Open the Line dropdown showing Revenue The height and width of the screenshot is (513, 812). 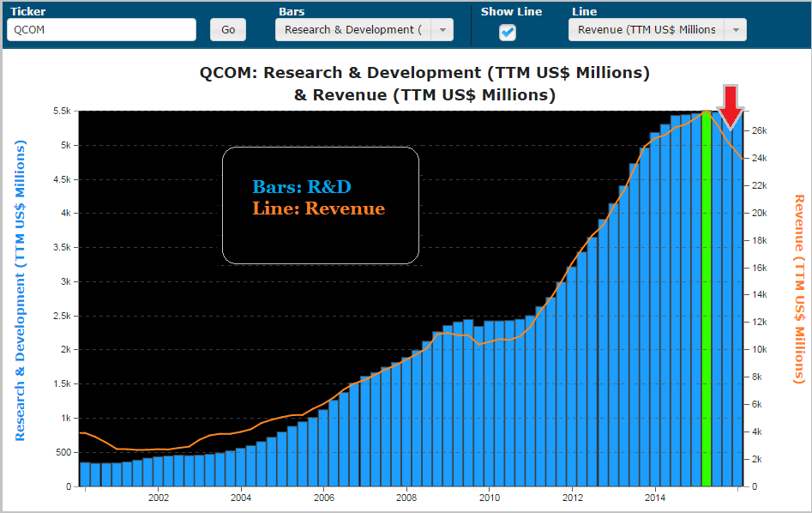(x=657, y=29)
